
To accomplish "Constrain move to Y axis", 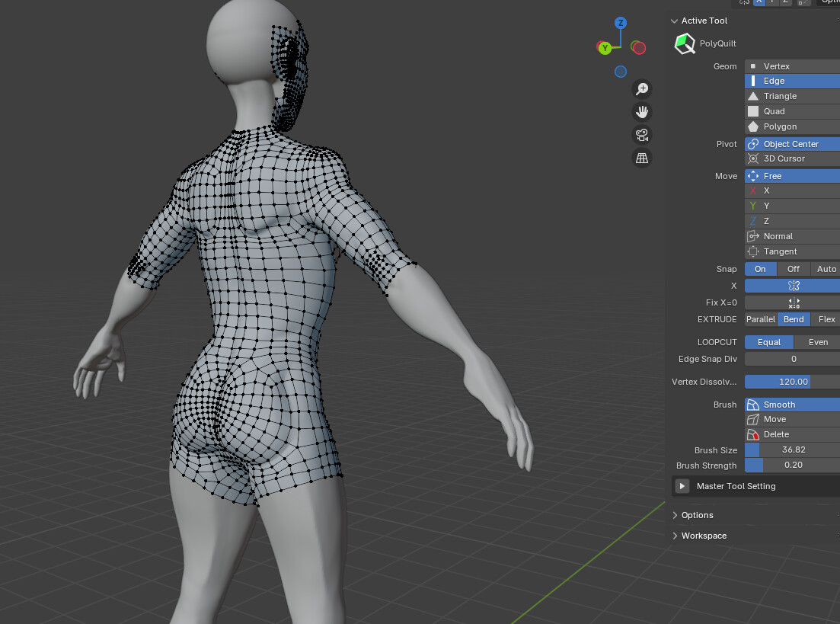I will [792, 206].
